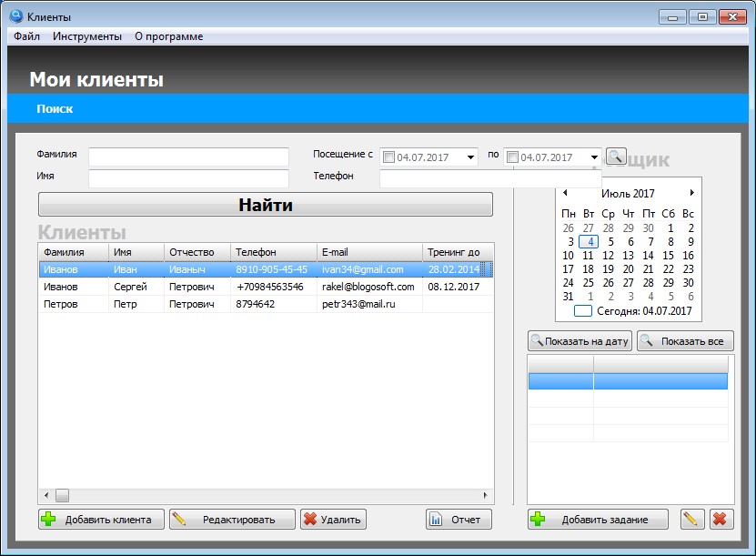Click the Фамилия input field
756x556 pixels.
click(x=188, y=157)
